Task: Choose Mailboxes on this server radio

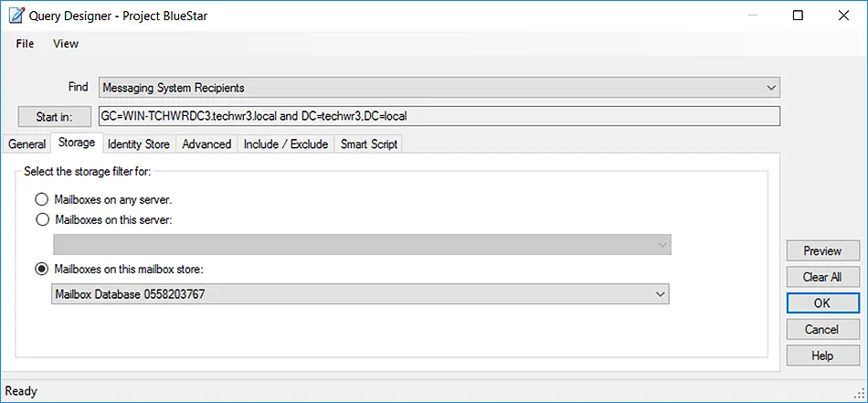Action: tap(42, 219)
